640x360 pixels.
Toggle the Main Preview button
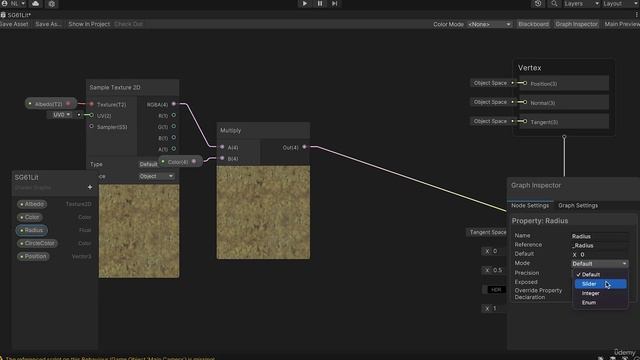pos(622,24)
